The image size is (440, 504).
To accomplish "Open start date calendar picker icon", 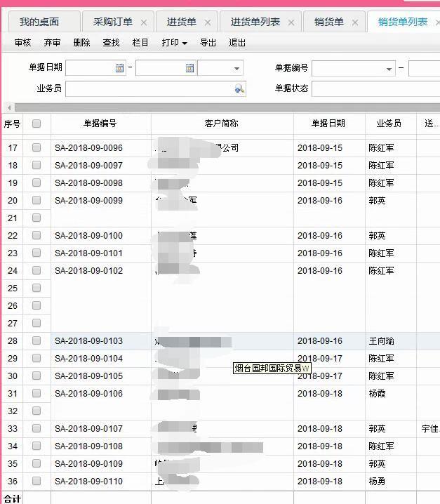I will (119, 68).
